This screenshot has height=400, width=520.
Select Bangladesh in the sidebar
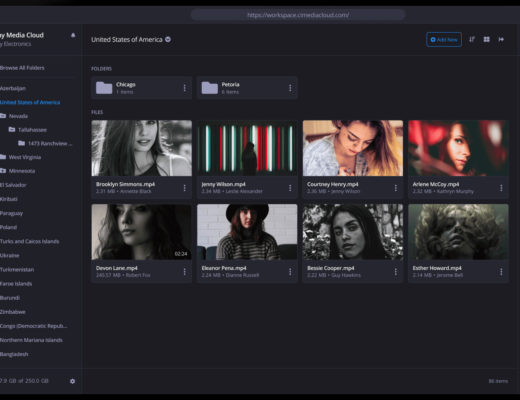(14, 354)
